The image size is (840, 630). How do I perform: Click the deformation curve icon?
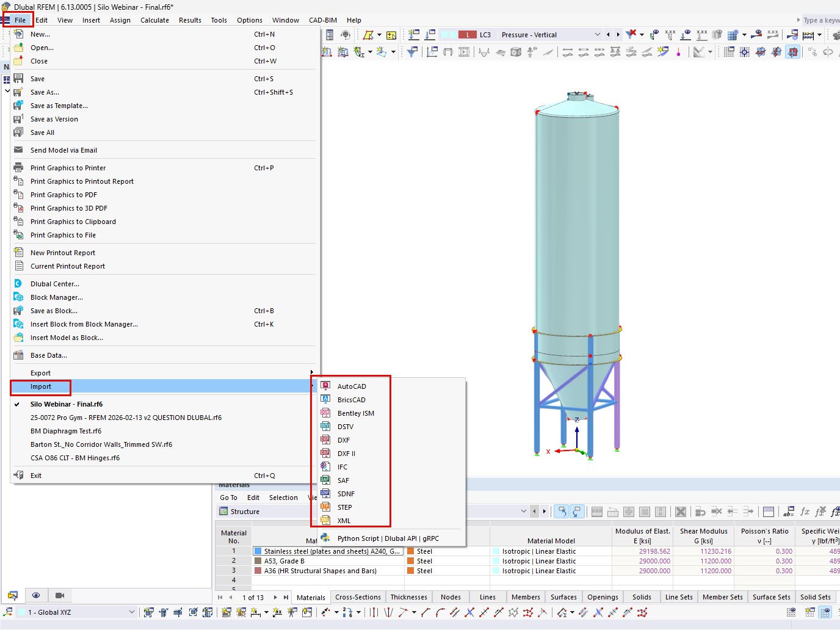click(x=484, y=52)
